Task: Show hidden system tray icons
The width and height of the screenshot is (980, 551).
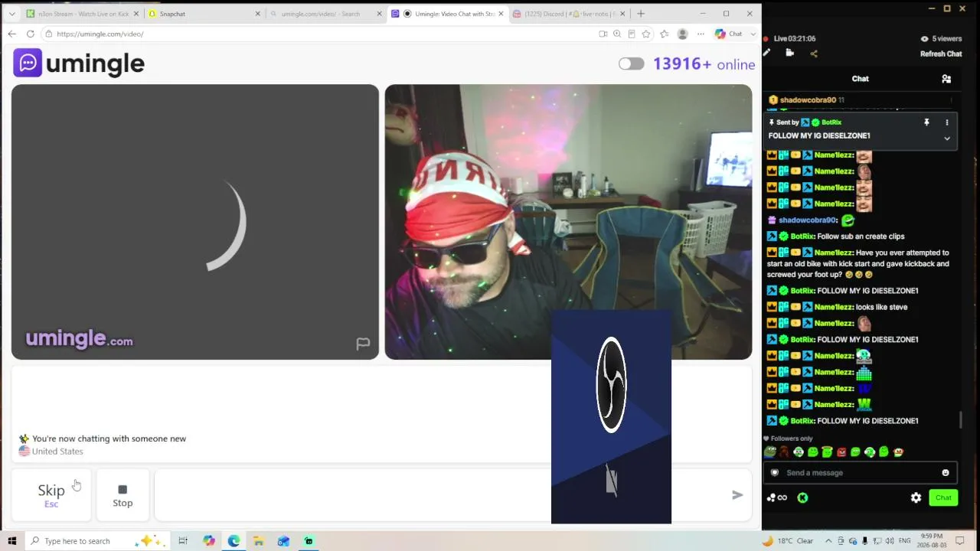Action: click(828, 541)
